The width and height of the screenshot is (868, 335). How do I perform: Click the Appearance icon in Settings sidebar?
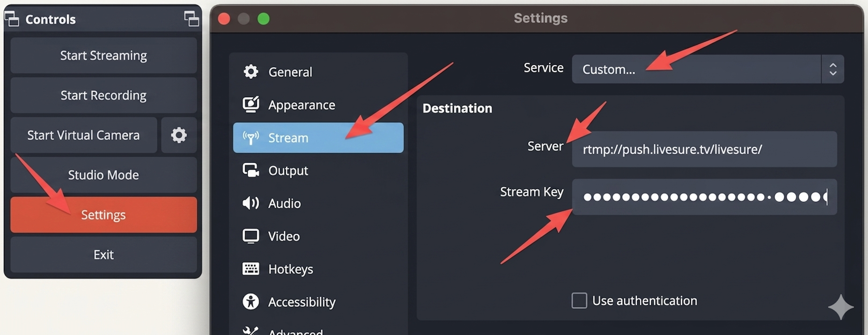(251, 104)
